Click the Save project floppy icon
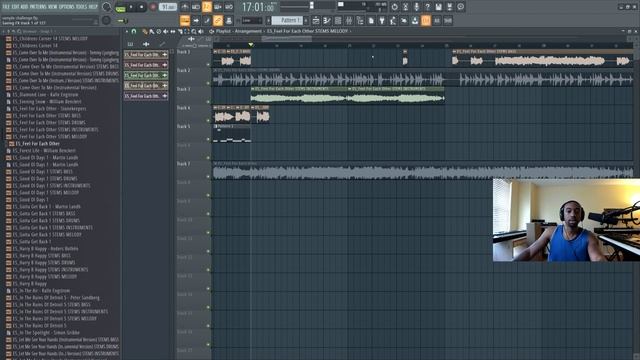Screen dimensions: 640x360 click(438, 7)
